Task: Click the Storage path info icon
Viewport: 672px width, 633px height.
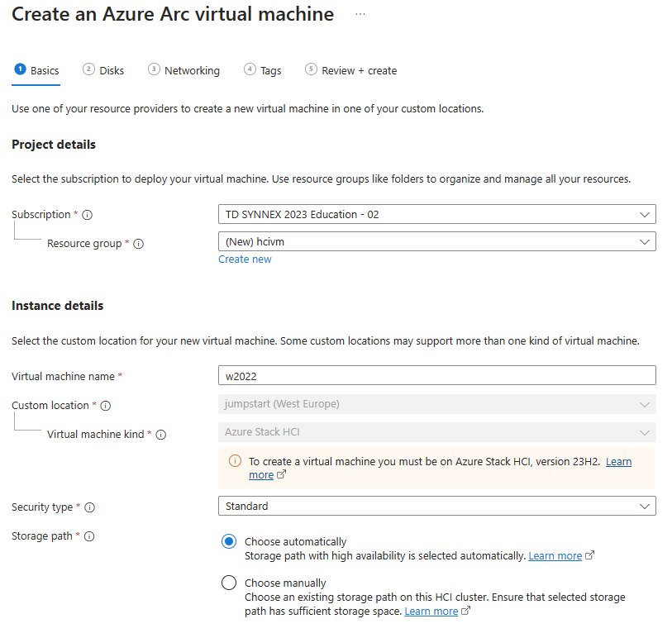Action: click(x=89, y=536)
